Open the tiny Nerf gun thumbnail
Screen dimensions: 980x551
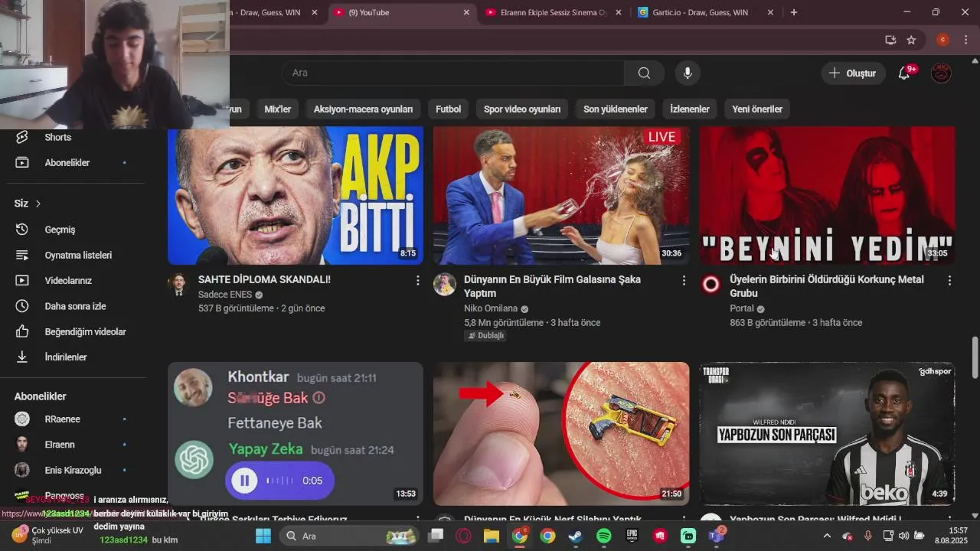pos(561,433)
